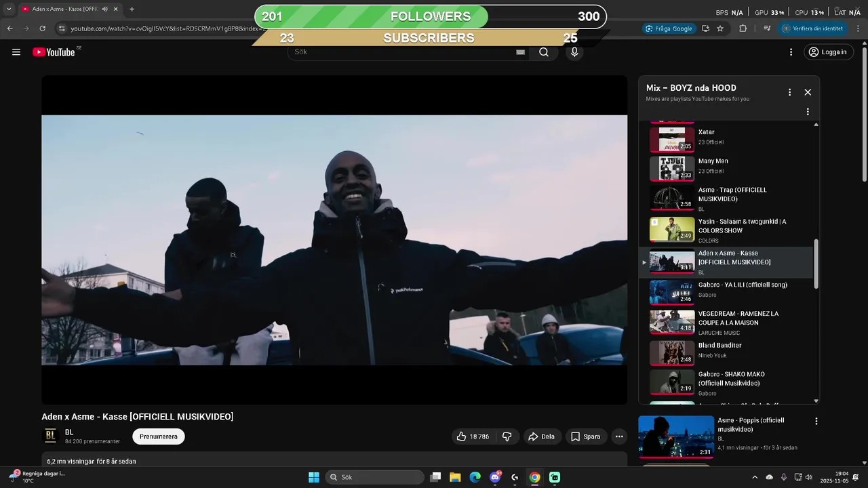Image resolution: width=868 pixels, height=488 pixels.
Task: Open Mix playlist three-dot options
Action: [x=789, y=92]
